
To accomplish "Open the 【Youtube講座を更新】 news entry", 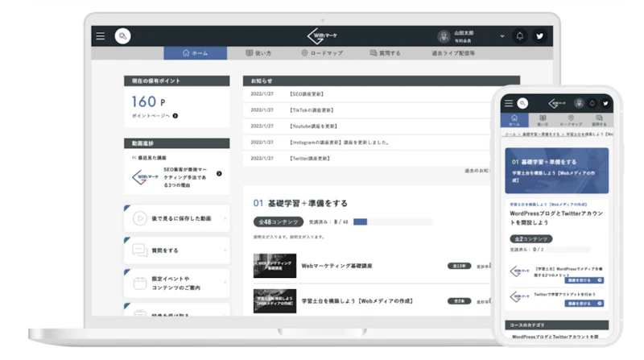I will coord(313,126).
